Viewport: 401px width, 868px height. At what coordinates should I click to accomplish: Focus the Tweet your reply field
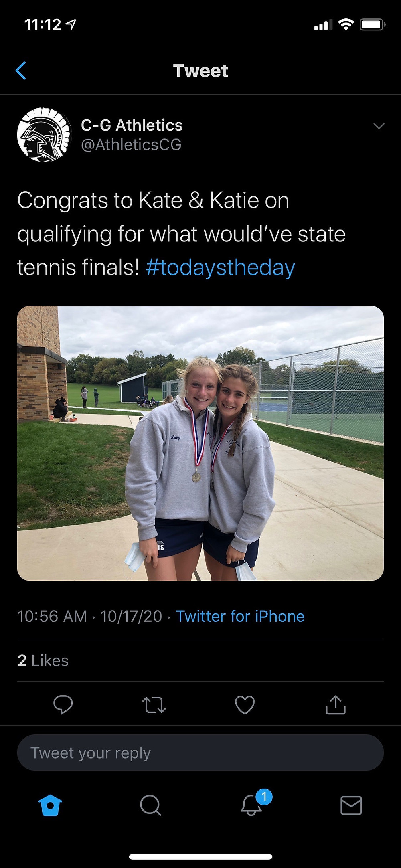click(200, 753)
